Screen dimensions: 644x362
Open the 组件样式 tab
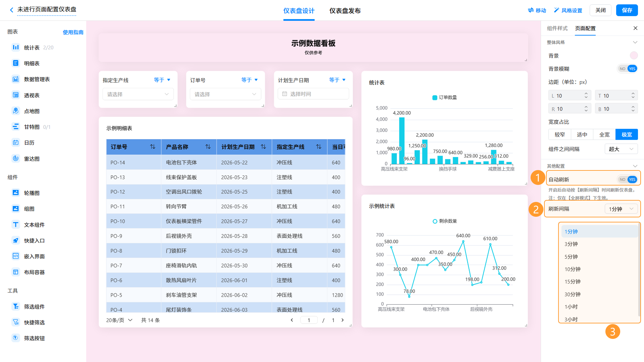(x=557, y=28)
